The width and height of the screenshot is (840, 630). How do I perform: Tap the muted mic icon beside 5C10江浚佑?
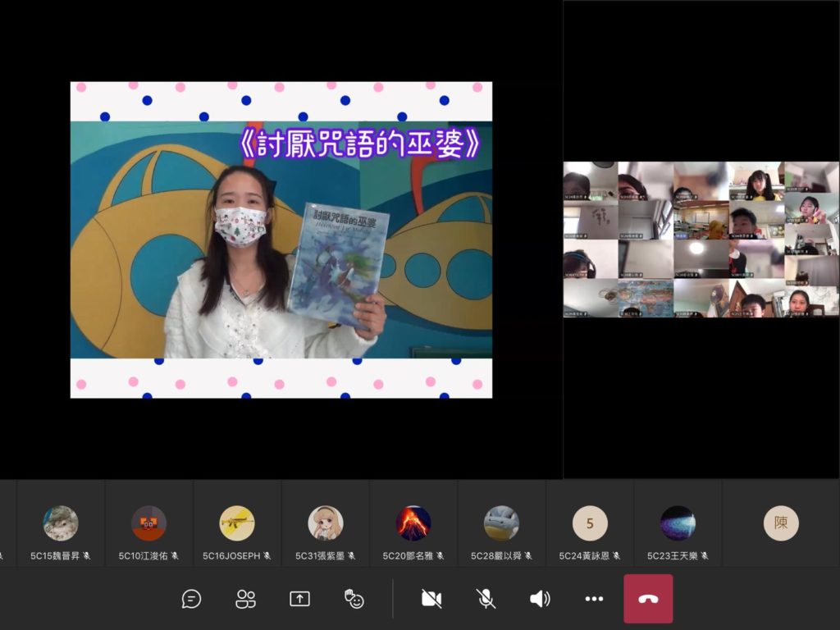175,556
